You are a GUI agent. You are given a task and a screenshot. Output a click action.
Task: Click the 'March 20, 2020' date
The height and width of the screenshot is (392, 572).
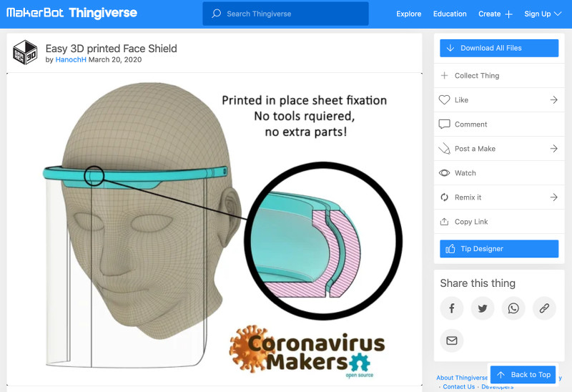tap(115, 59)
